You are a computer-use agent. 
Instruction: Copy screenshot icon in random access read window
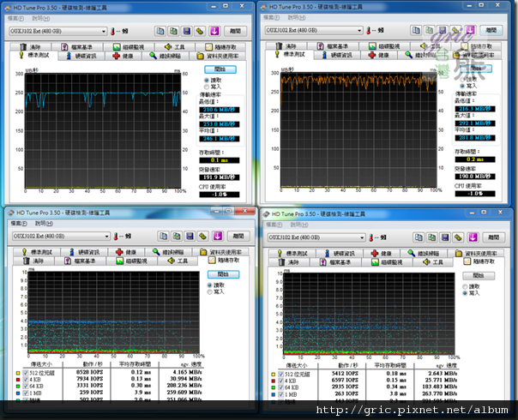tap(177, 236)
